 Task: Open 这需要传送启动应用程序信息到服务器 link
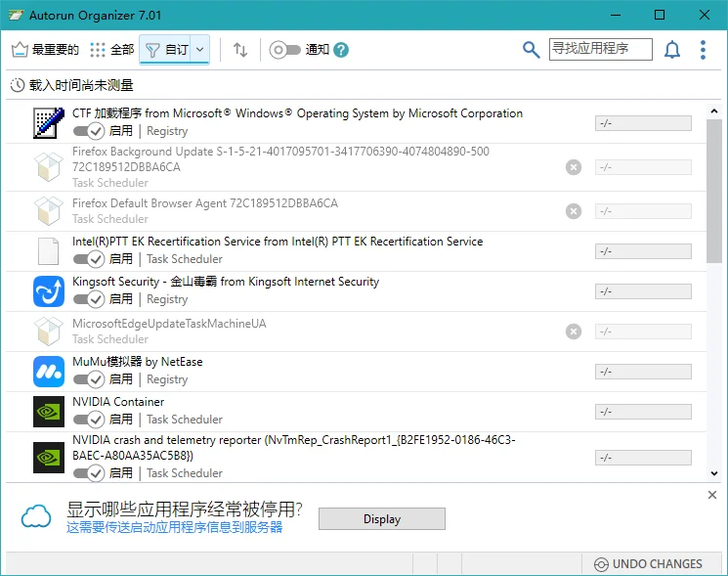174,528
